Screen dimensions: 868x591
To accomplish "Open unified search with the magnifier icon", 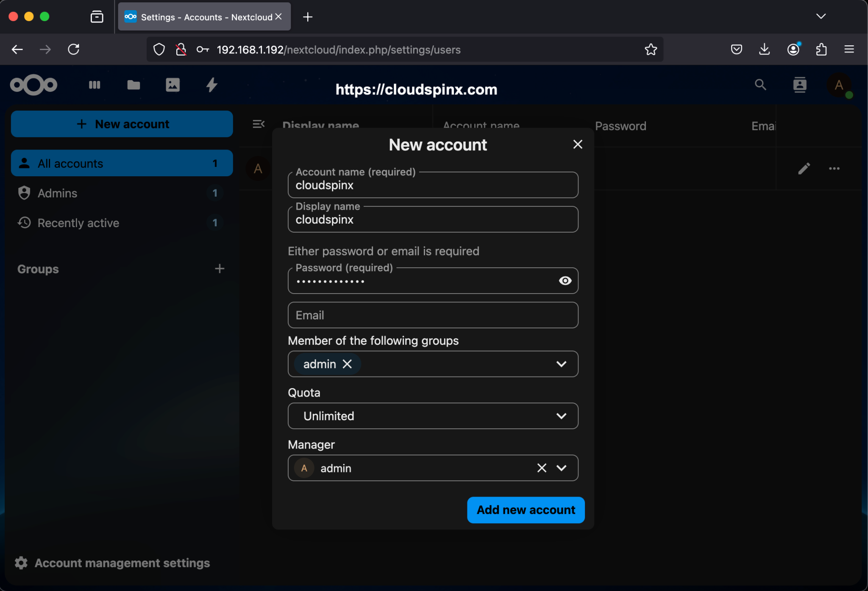I will [x=761, y=85].
